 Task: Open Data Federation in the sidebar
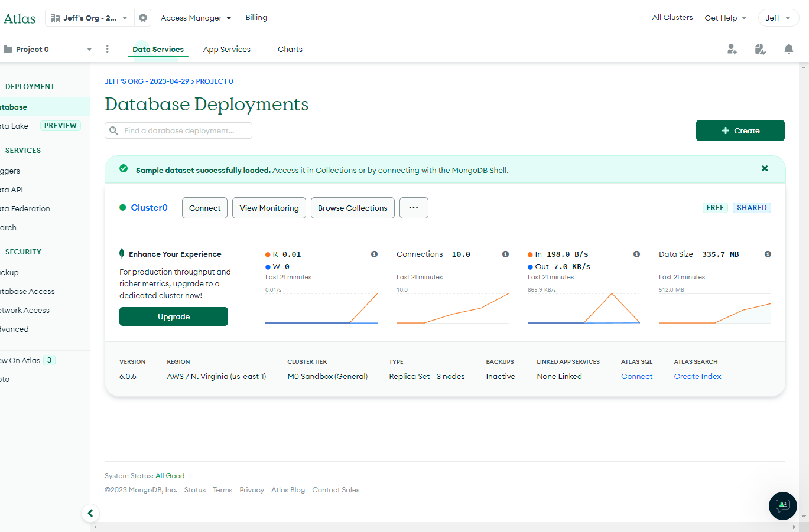(25, 208)
